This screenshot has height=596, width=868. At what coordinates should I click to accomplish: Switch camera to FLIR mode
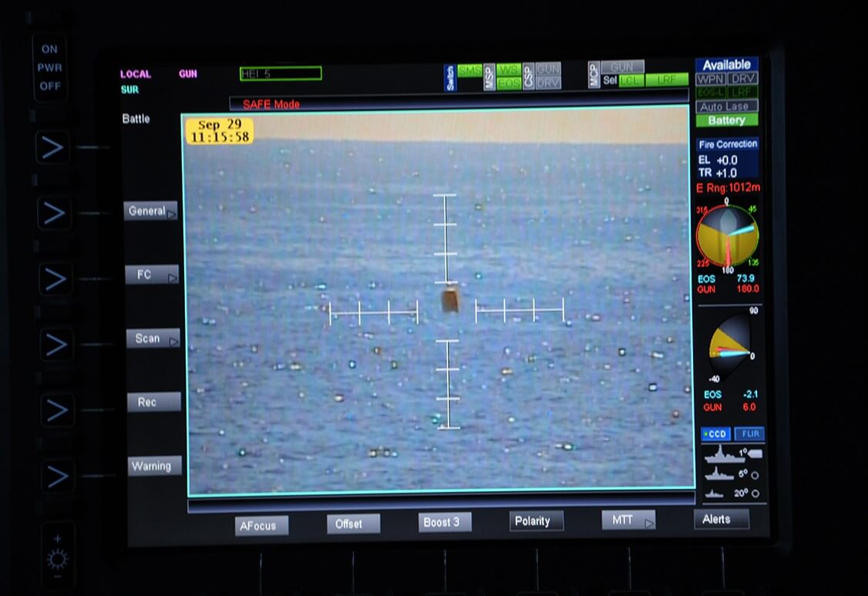click(749, 434)
